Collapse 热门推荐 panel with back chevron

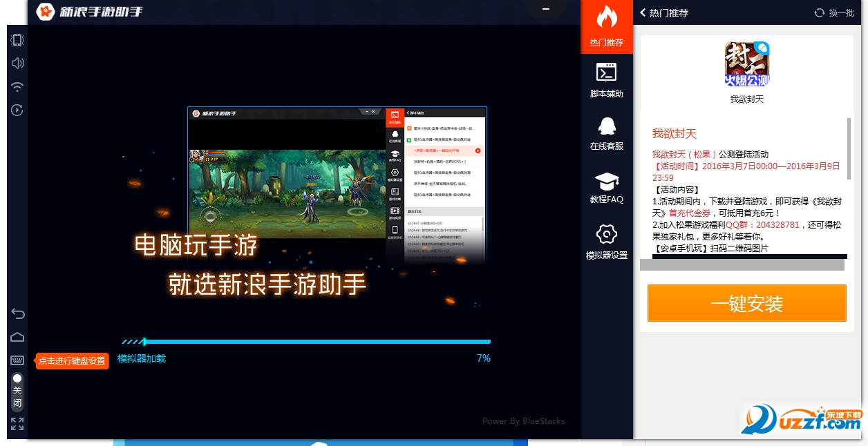coord(643,12)
